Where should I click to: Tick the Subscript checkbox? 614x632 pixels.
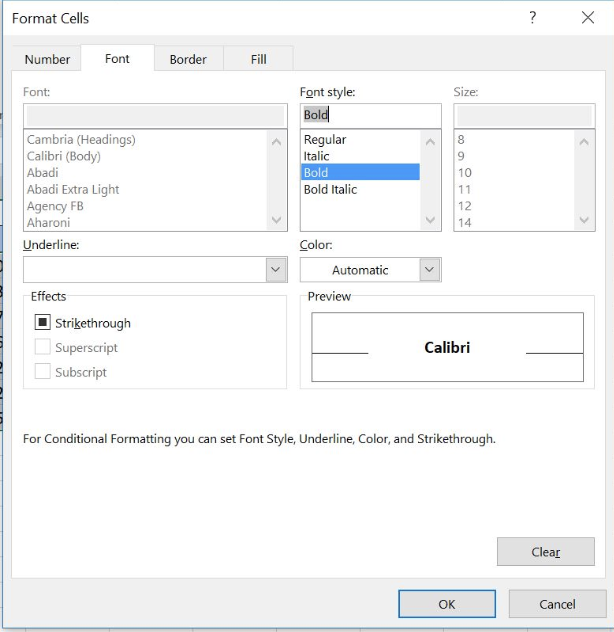coord(42,372)
